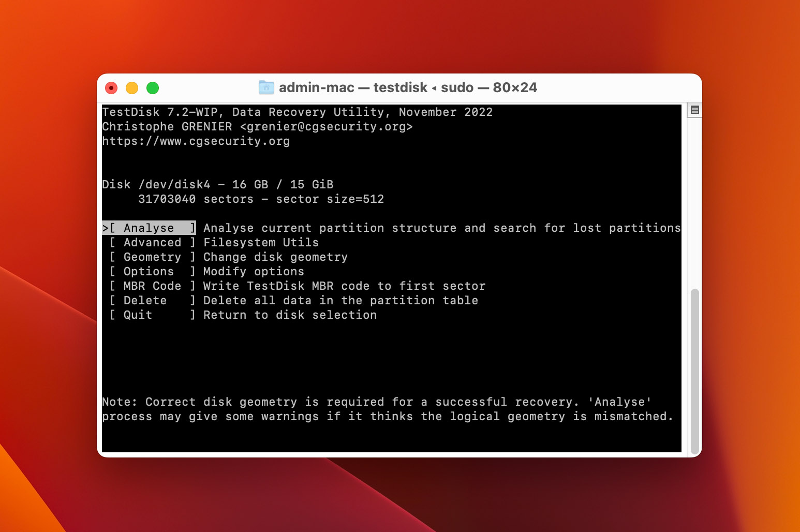This screenshot has width=800, height=532.
Task: Select the Quit menu entry
Action: (152, 315)
